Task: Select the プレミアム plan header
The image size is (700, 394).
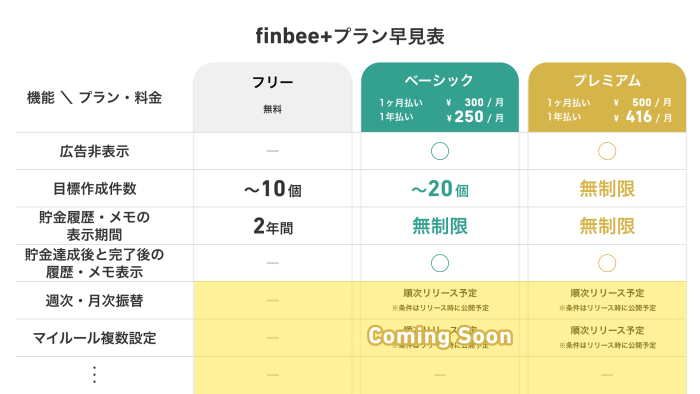Action: [607, 97]
